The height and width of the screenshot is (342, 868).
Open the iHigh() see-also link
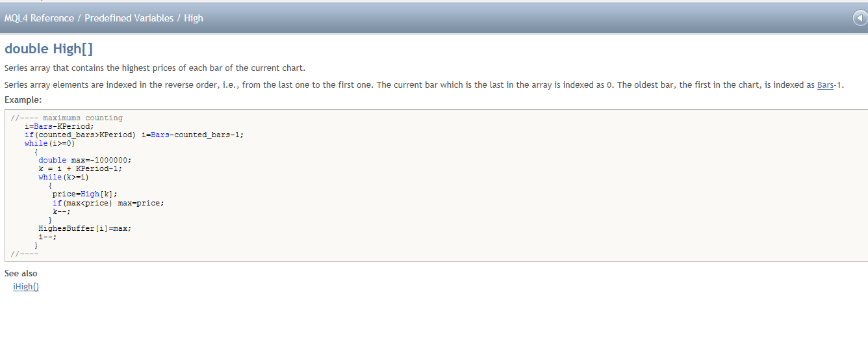point(26,287)
